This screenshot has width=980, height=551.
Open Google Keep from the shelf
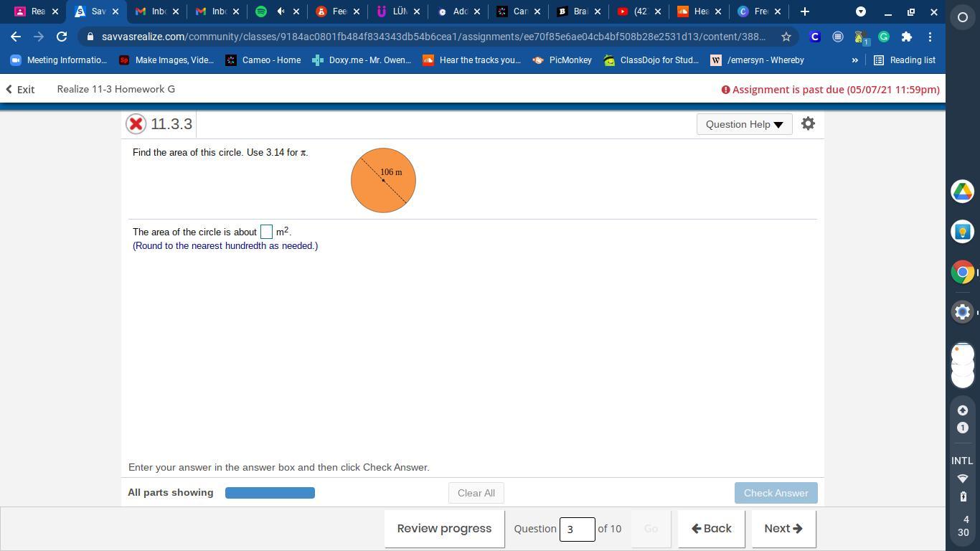pos(963,232)
